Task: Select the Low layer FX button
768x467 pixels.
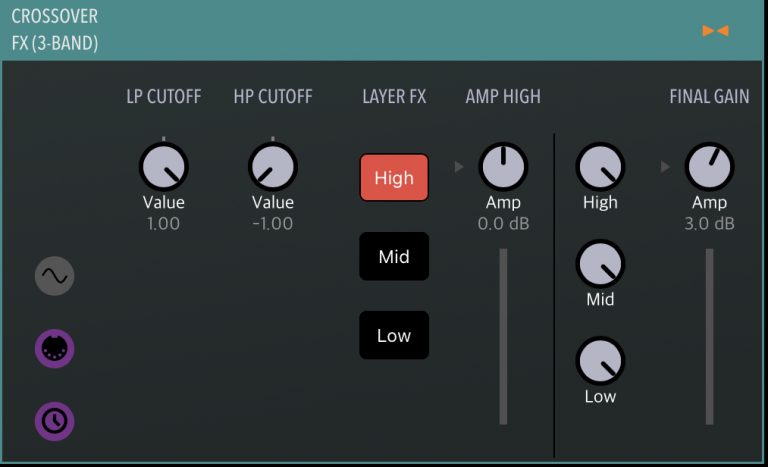Action: pyautogui.click(x=394, y=335)
